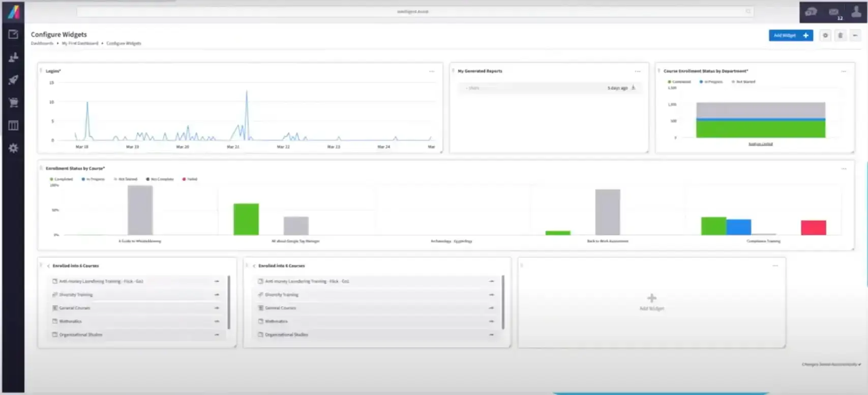Open the shopping cart E-Commerce icon

click(13, 102)
